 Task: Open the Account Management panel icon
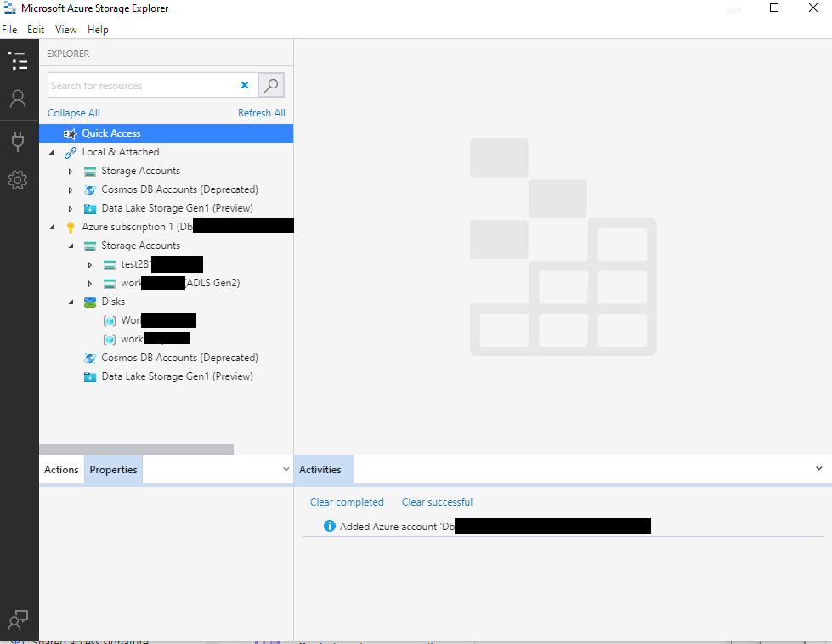tap(18, 99)
